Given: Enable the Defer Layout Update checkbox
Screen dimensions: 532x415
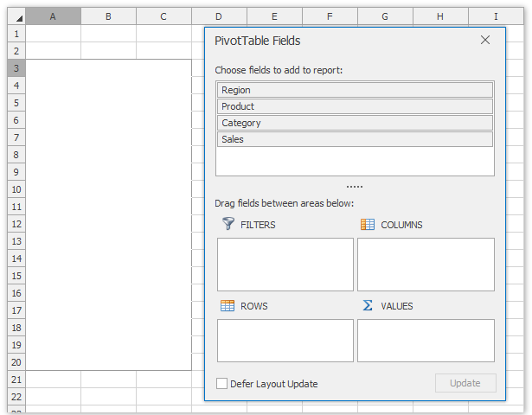Looking at the screenshot, I should tap(222, 383).
